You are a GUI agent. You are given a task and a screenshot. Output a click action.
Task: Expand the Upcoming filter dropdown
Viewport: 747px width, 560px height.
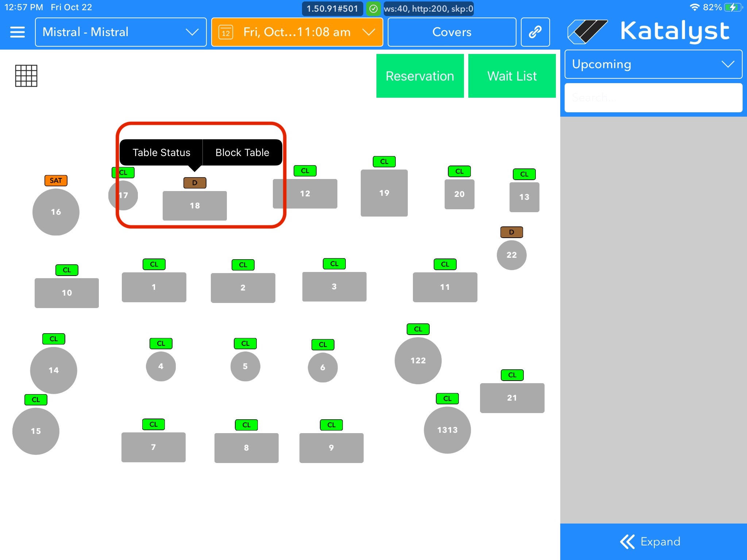coord(653,64)
